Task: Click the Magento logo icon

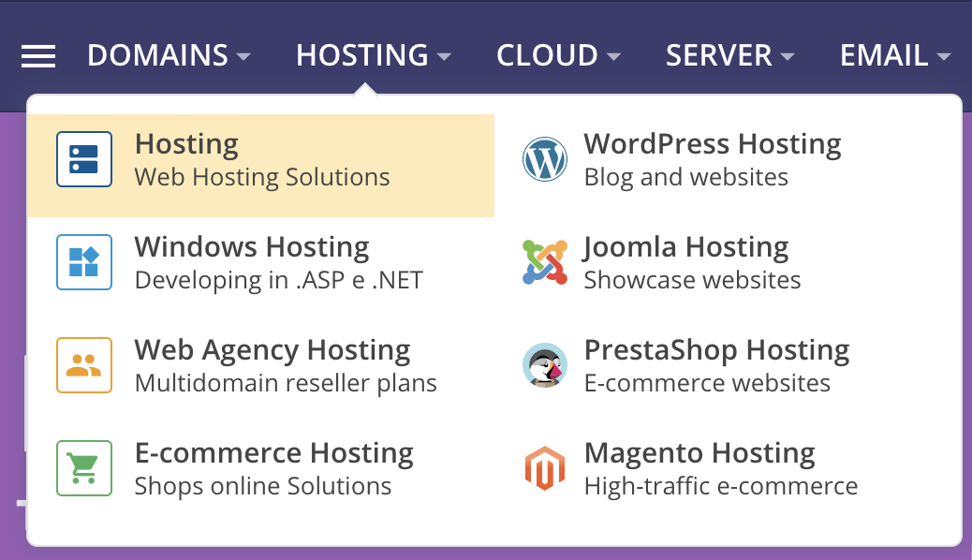Action: 544,468
